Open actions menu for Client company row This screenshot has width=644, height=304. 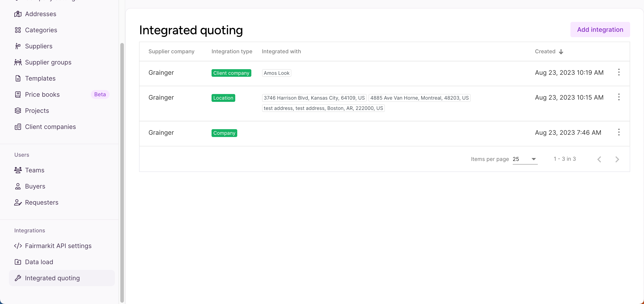(619, 72)
